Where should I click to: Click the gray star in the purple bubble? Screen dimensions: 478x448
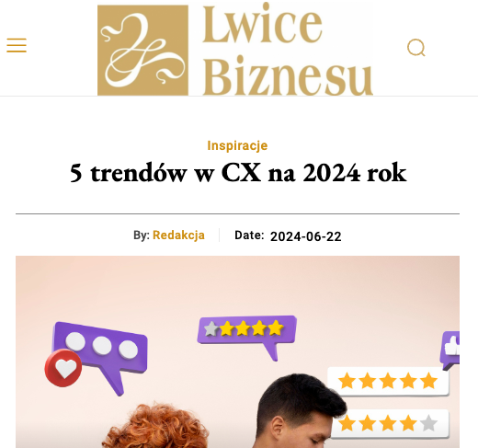point(211,328)
